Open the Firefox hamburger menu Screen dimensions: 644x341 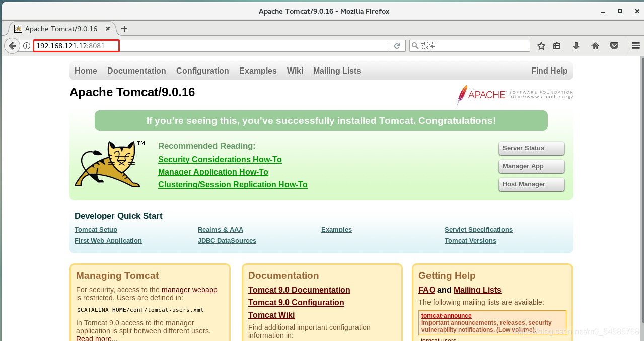635,46
